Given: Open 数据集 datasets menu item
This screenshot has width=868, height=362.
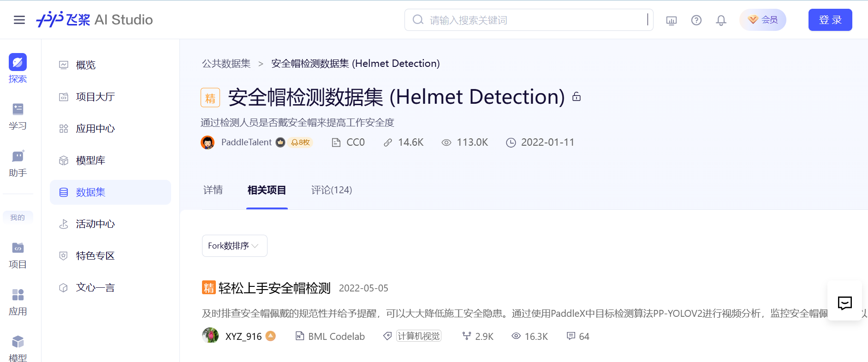Looking at the screenshot, I should pos(110,192).
